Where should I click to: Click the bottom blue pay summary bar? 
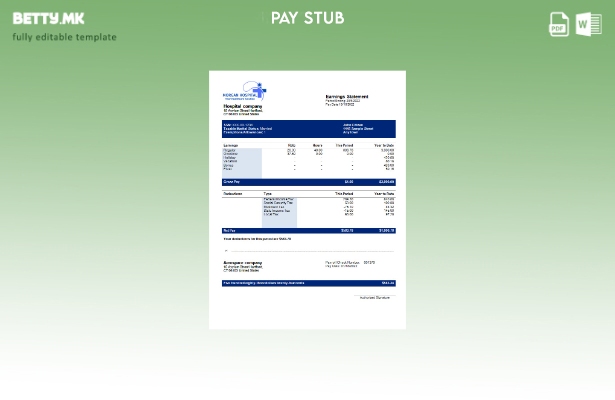(308, 283)
